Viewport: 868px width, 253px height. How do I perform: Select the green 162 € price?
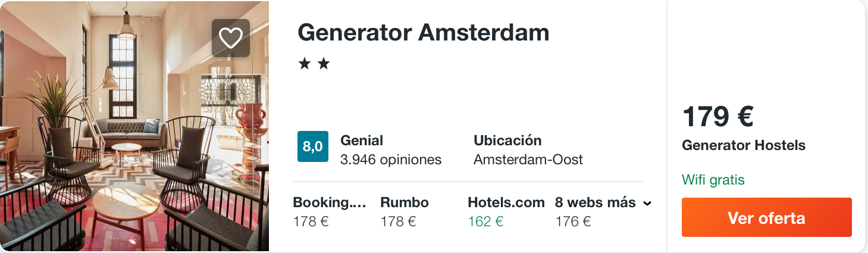[485, 221]
